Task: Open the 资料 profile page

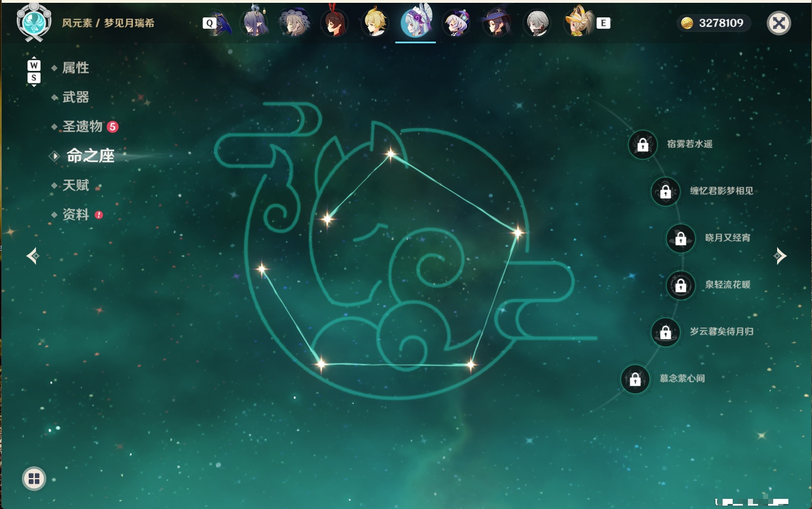Action: pyautogui.click(x=75, y=214)
